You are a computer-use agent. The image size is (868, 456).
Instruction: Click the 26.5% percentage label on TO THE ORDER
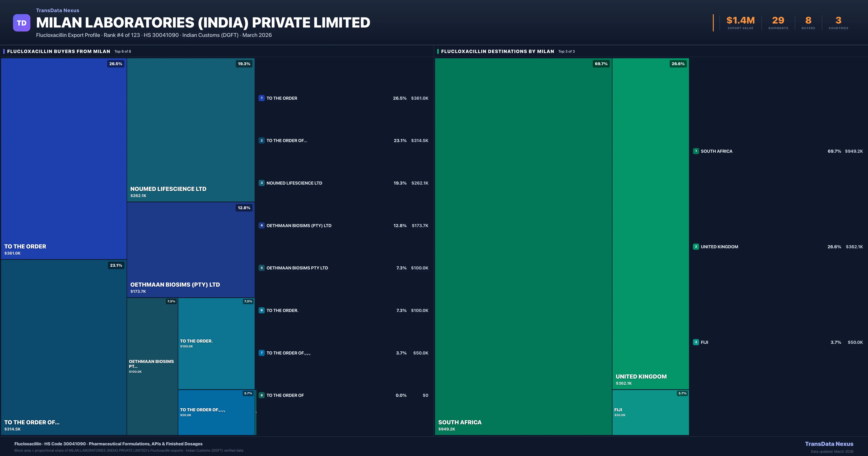tap(116, 63)
